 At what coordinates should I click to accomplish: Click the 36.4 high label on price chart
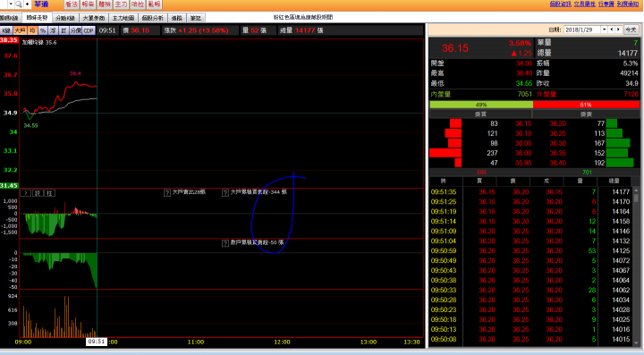pyautogui.click(x=75, y=73)
